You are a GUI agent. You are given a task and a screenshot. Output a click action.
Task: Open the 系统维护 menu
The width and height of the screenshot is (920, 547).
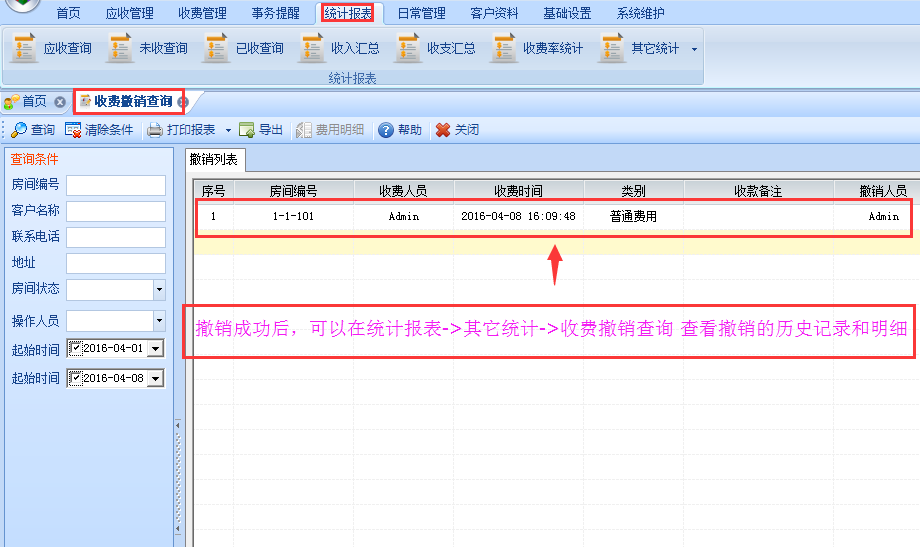(x=640, y=13)
